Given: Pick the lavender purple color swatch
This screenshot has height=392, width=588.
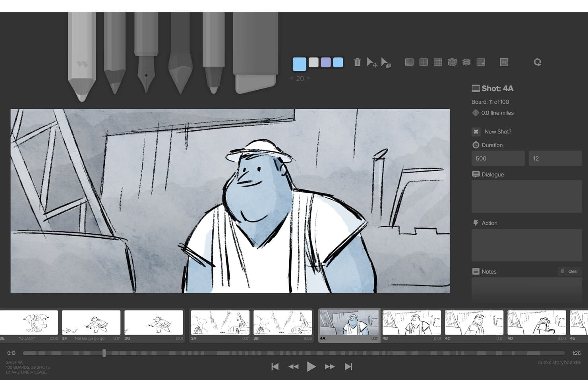Looking at the screenshot, I should (326, 62).
